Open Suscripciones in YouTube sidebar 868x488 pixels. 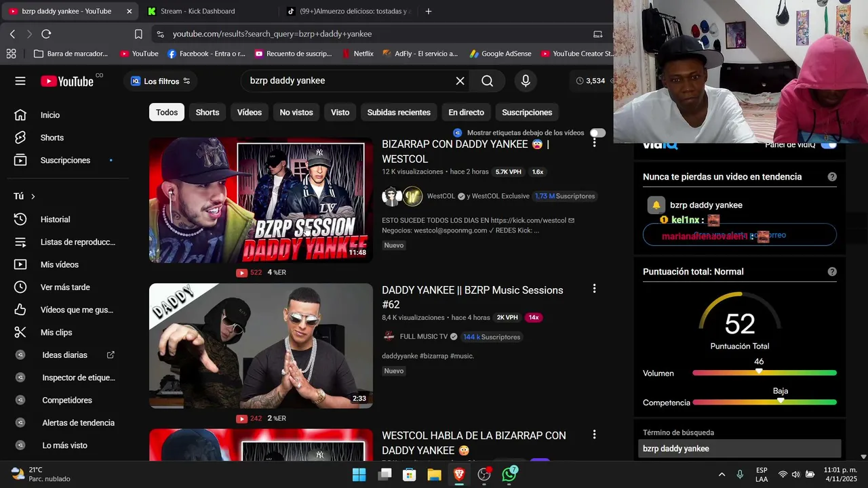point(65,161)
